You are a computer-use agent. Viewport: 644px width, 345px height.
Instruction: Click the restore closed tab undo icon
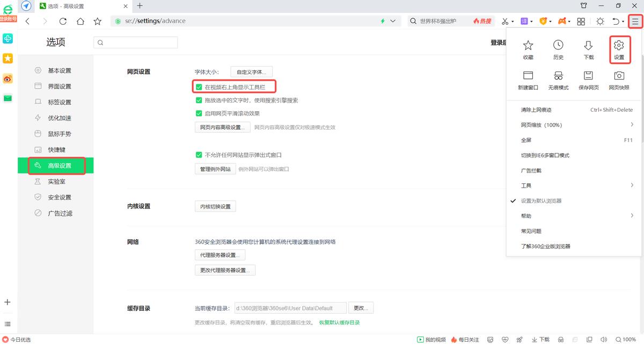tap(616, 21)
